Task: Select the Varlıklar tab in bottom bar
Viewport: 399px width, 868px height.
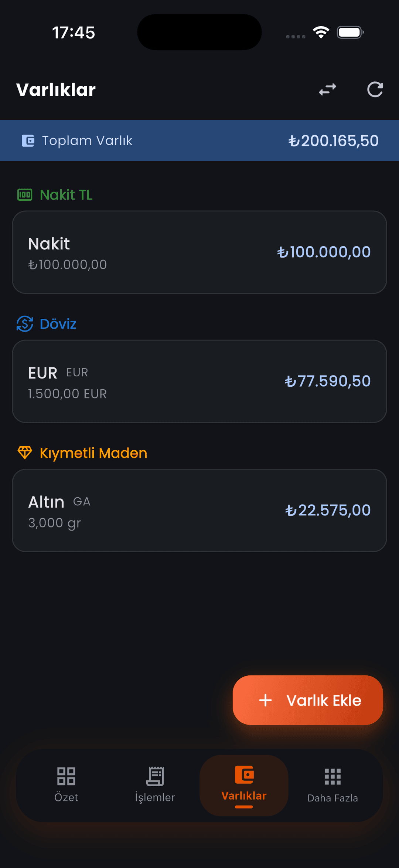Action: click(244, 785)
